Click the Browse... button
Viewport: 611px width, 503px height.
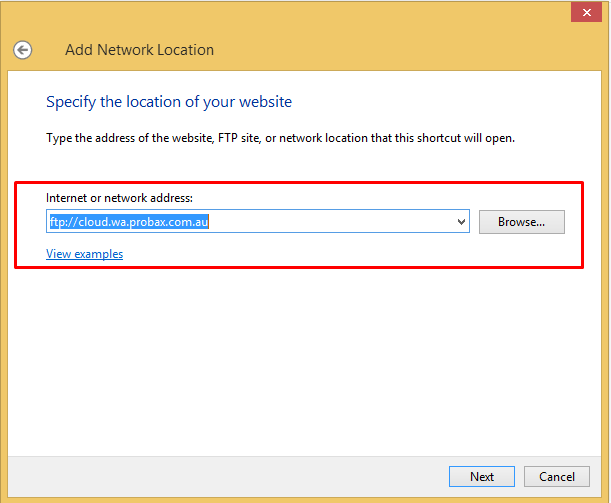point(521,222)
